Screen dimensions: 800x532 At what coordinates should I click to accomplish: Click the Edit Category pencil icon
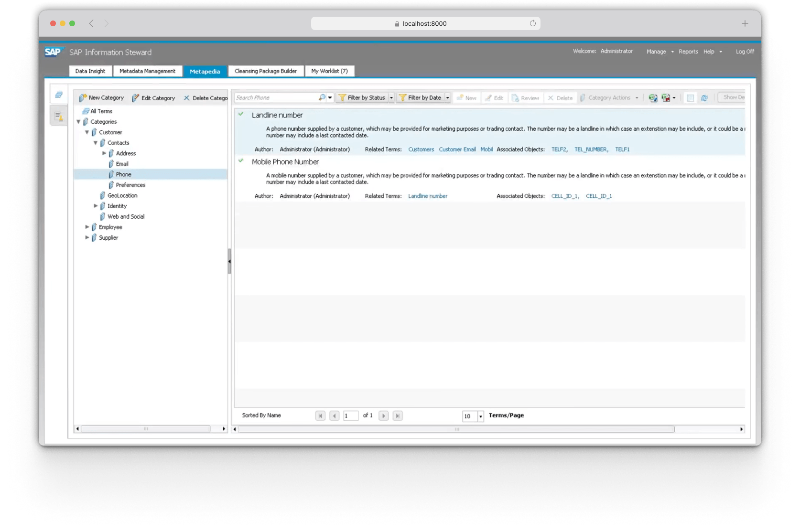point(135,97)
